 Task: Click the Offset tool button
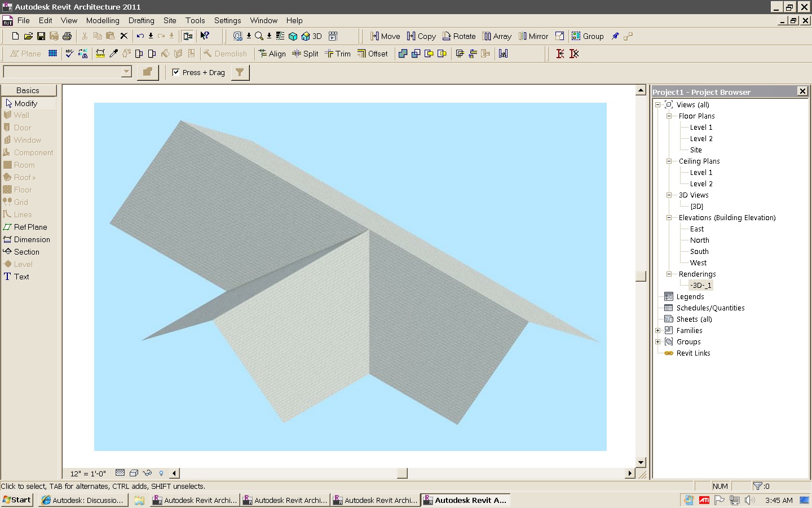(373, 54)
